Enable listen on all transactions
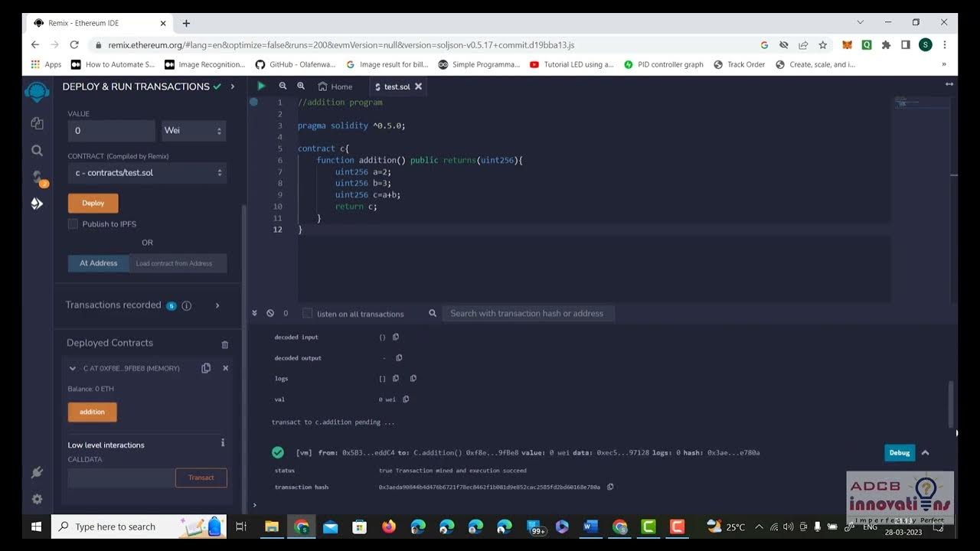Screen dimensions: 980x551 [x=307, y=313]
